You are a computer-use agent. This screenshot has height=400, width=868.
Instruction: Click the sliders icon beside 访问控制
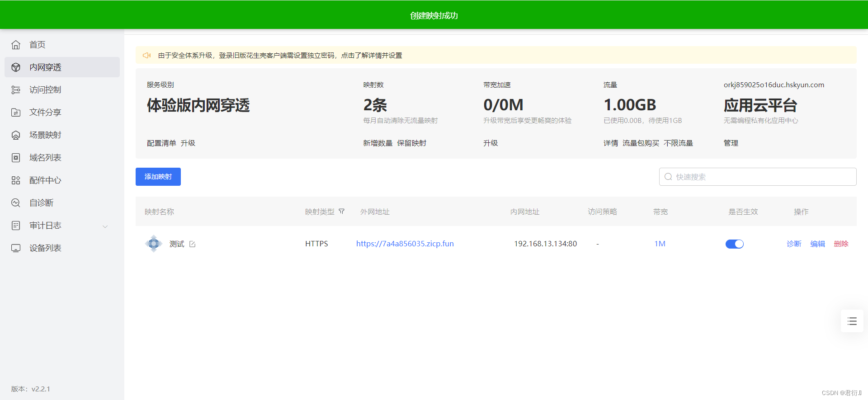16,90
